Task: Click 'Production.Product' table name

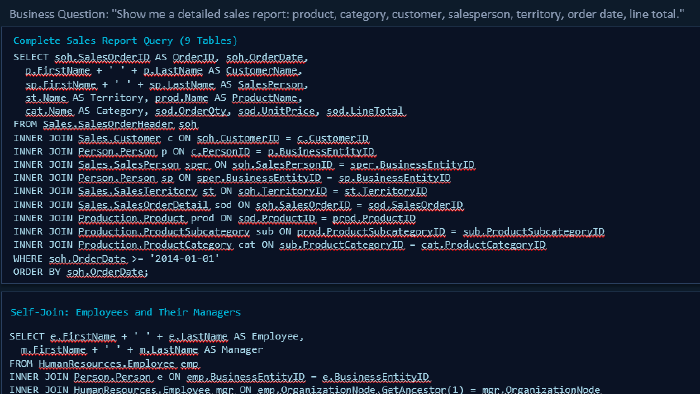Action: [131, 218]
